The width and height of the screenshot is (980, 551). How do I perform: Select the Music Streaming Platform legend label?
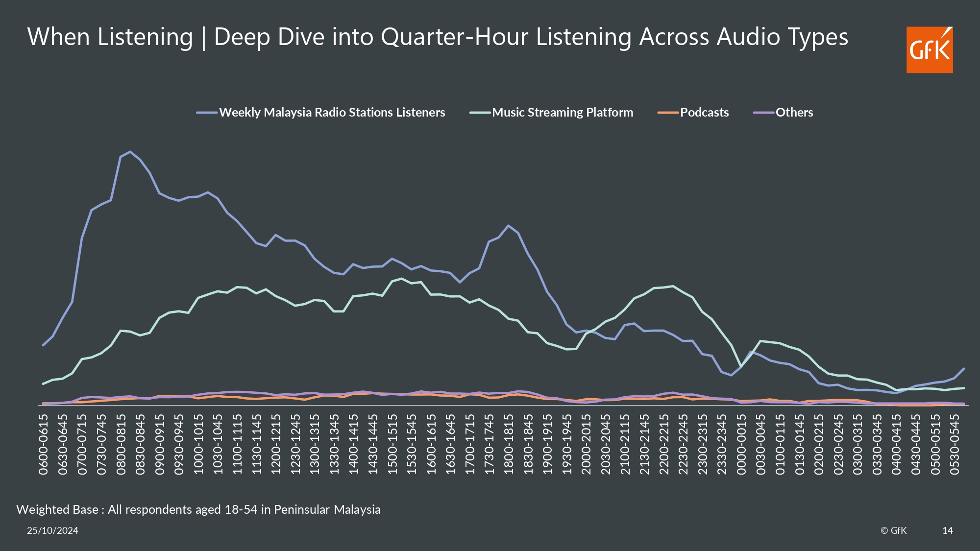click(x=562, y=113)
